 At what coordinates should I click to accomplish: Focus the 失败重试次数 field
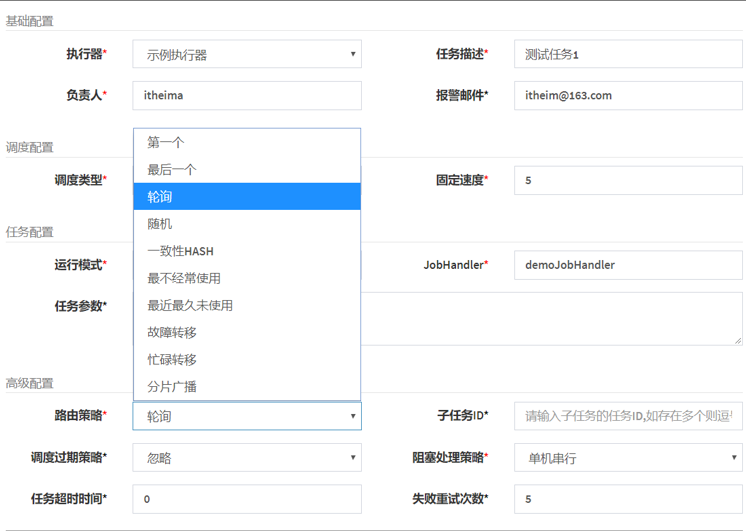point(628,499)
